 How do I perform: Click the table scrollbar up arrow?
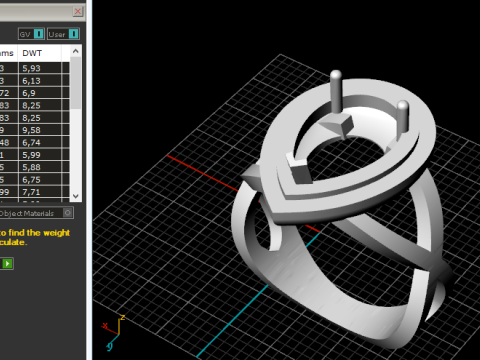[x=76, y=51]
